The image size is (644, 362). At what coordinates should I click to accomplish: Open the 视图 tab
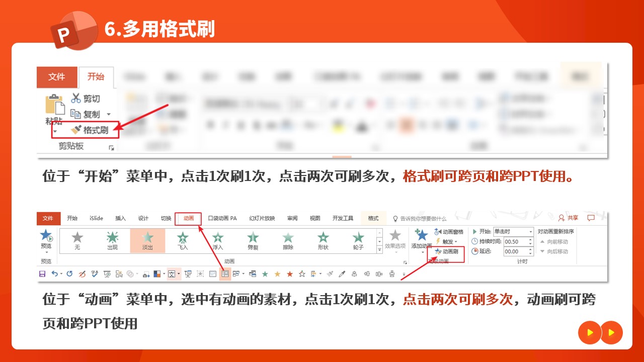(315, 218)
